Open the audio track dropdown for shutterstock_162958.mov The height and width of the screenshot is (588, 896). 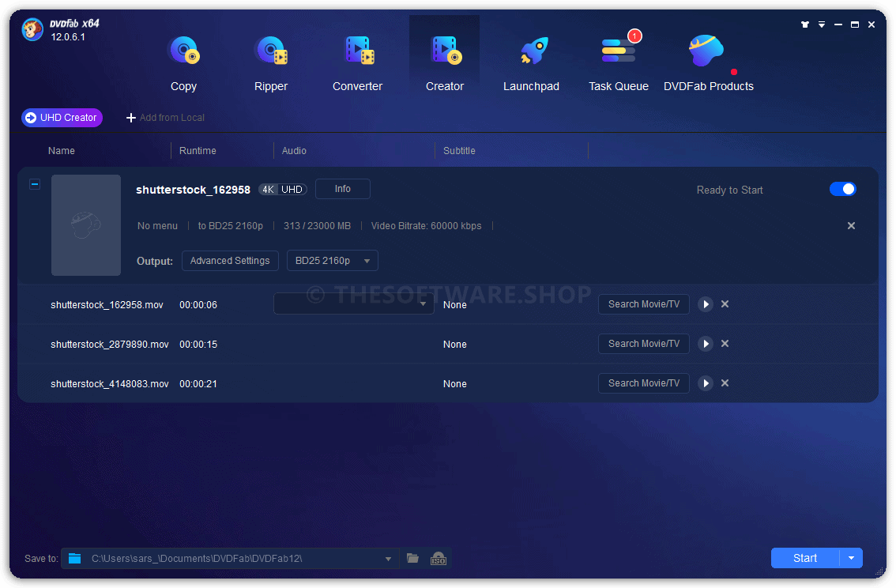tap(354, 304)
